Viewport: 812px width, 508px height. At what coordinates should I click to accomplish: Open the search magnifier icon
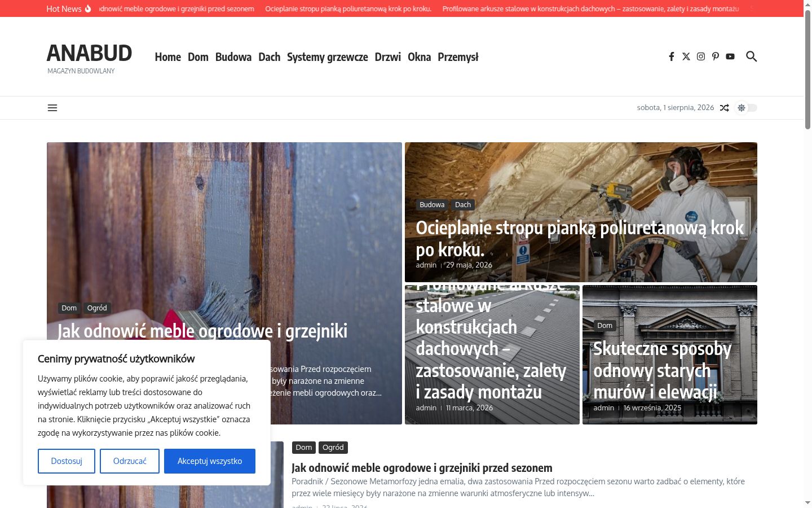(751, 56)
